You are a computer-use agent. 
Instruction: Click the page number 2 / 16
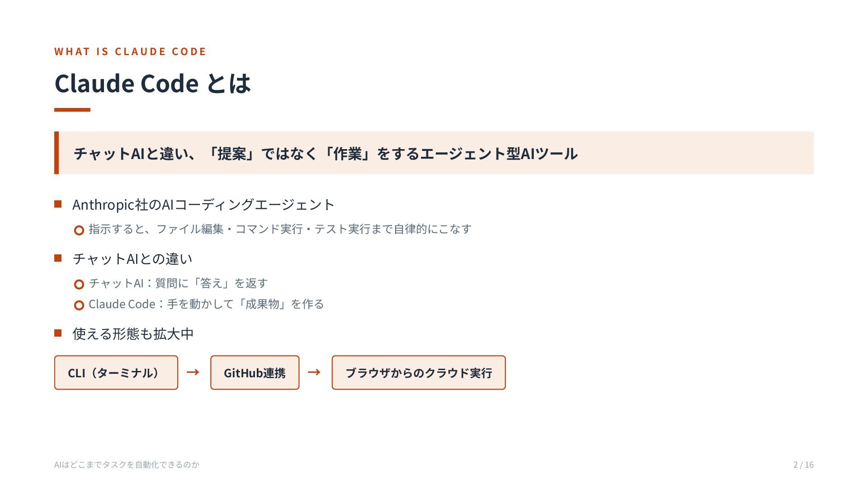pos(803,465)
